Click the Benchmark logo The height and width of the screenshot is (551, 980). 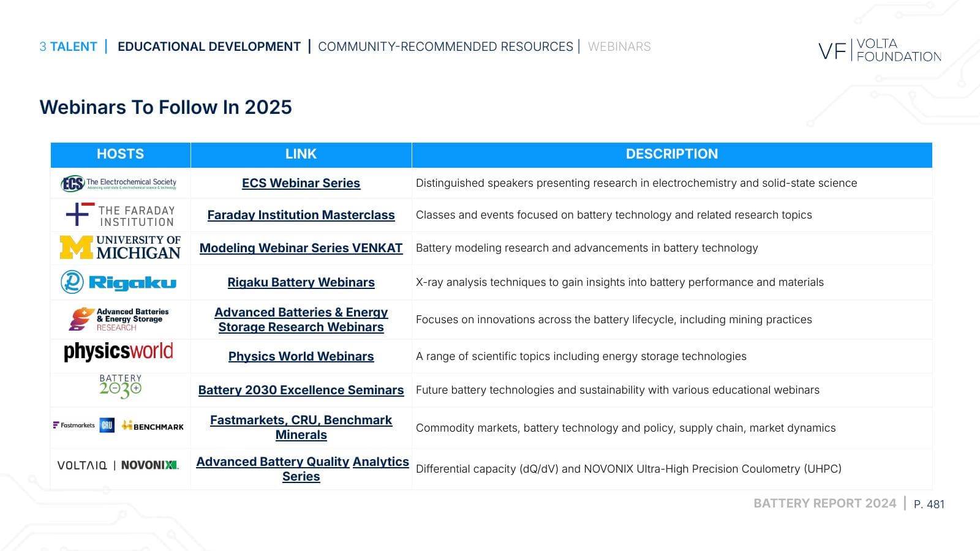(153, 426)
